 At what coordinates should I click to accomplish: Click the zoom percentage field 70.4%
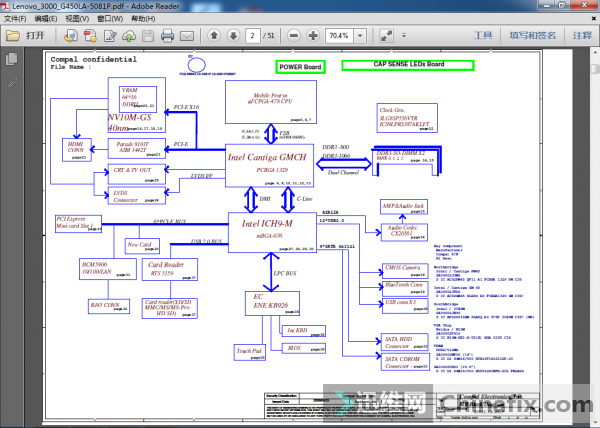tap(339, 36)
